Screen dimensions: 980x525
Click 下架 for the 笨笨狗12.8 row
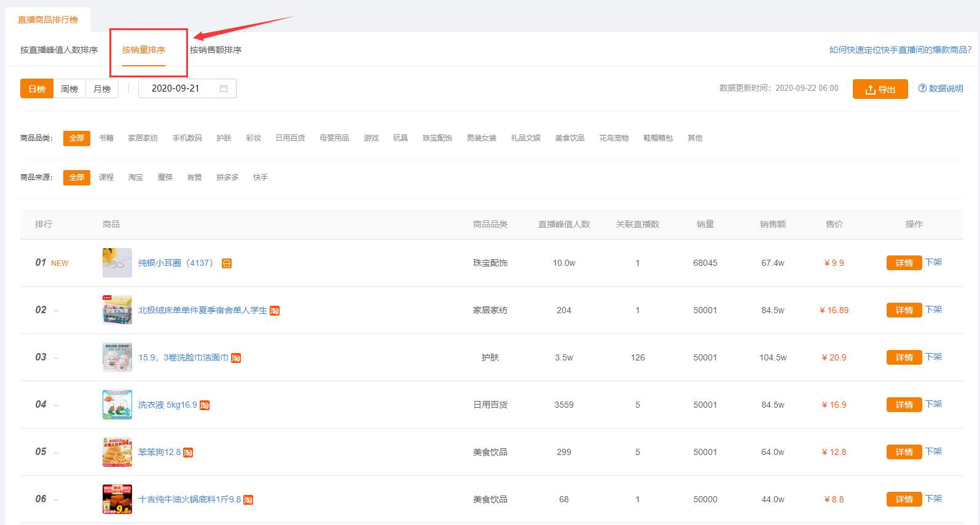[933, 451]
